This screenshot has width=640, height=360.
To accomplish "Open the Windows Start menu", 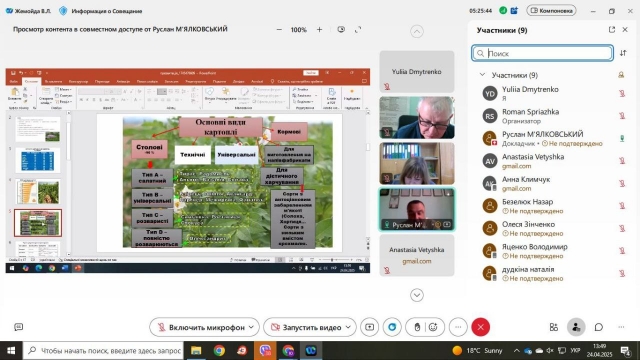I will click(x=11, y=351).
